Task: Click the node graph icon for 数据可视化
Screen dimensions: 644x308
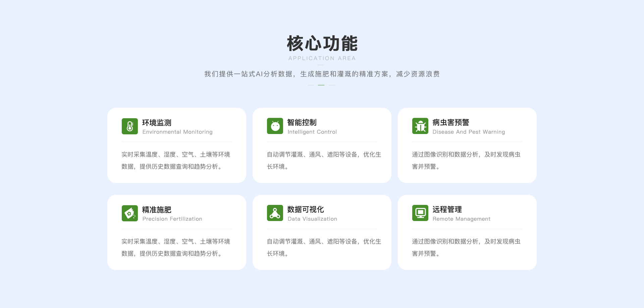Action: [275, 213]
